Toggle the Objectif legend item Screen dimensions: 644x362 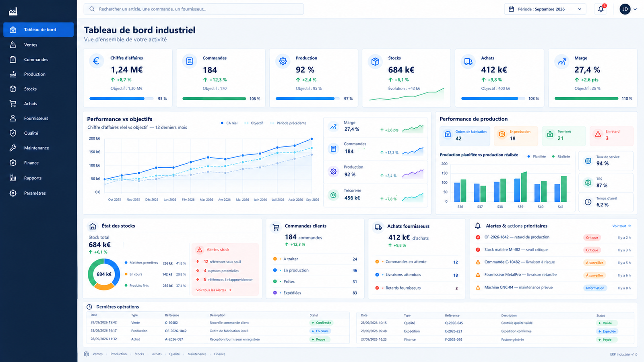[254, 123]
